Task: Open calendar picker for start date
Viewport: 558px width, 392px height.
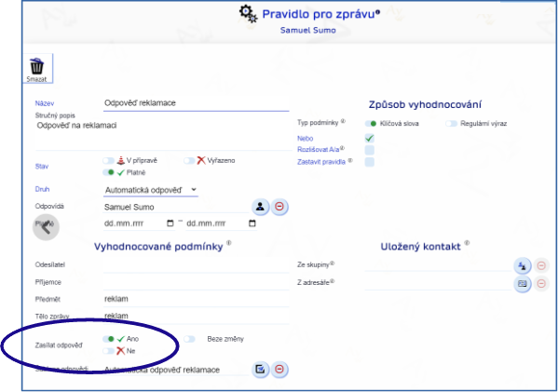Action: click(170, 223)
